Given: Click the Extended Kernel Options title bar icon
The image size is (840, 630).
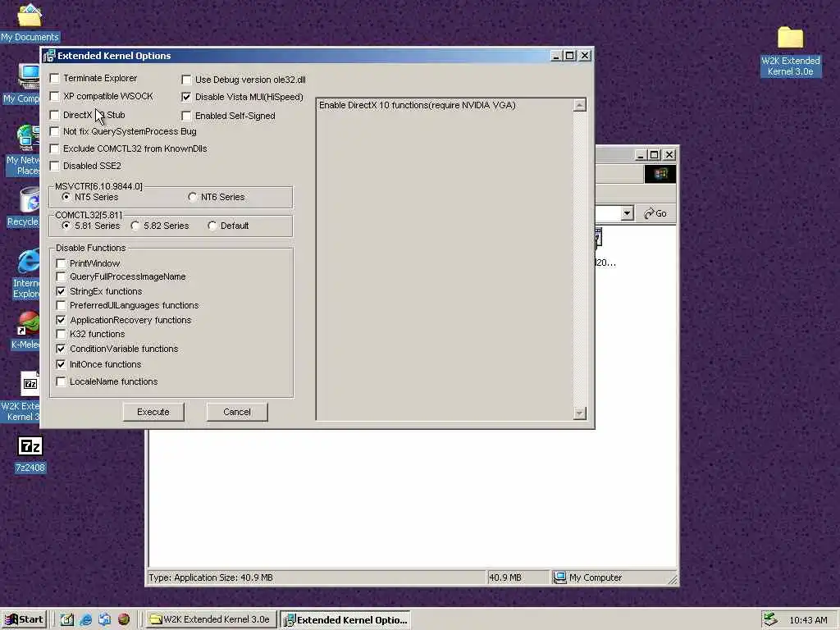Looking at the screenshot, I should pos(49,56).
